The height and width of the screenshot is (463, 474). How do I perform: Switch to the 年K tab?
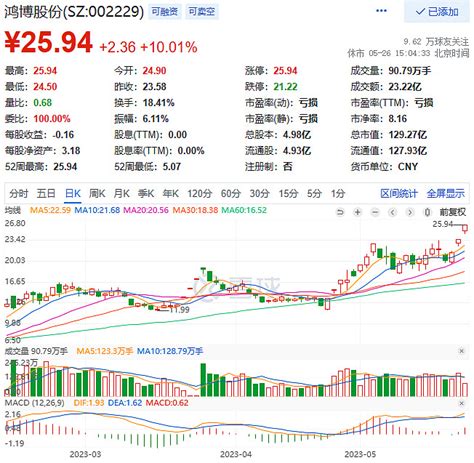point(171,193)
